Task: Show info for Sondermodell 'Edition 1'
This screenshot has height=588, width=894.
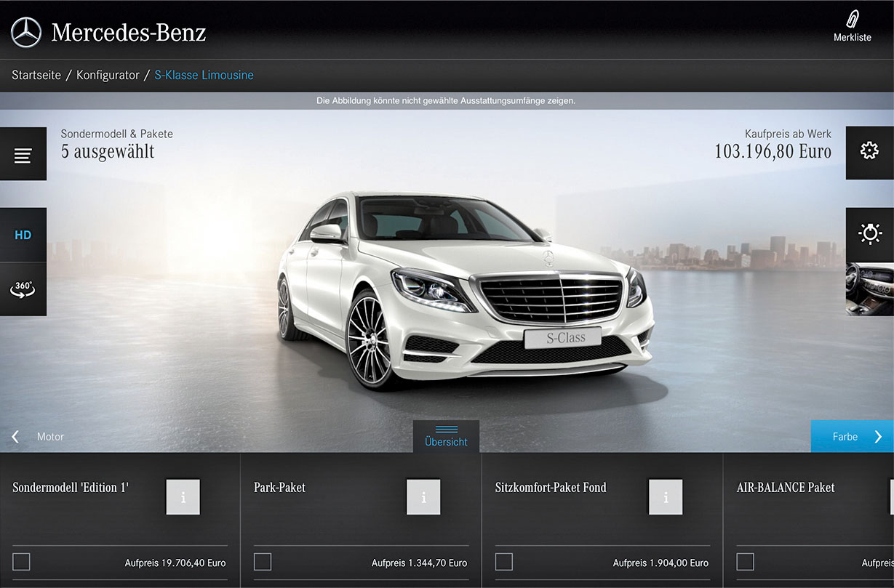Action: [x=183, y=497]
